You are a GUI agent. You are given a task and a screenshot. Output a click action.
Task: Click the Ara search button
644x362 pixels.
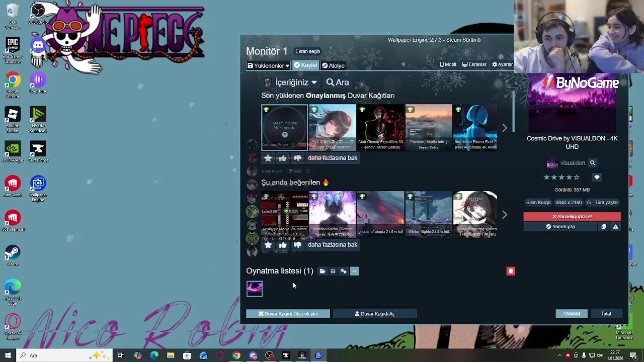(338, 82)
